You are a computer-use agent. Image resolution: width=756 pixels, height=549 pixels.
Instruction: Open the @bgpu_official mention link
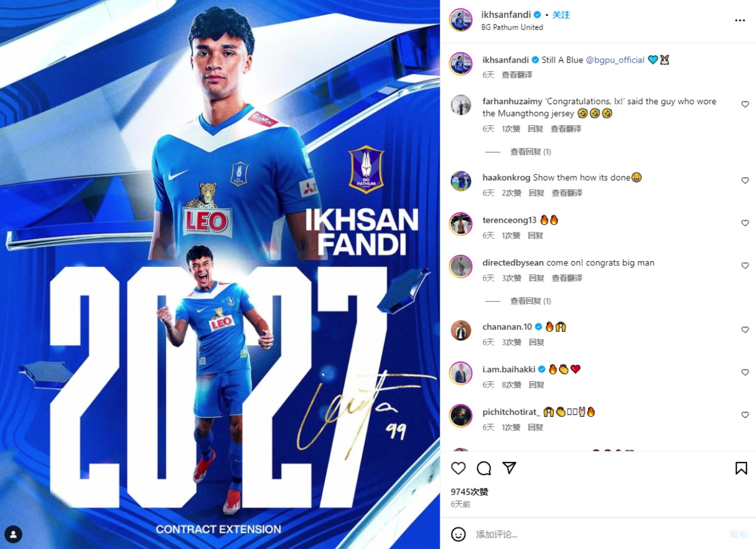pyautogui.click(x=615, y=60)
